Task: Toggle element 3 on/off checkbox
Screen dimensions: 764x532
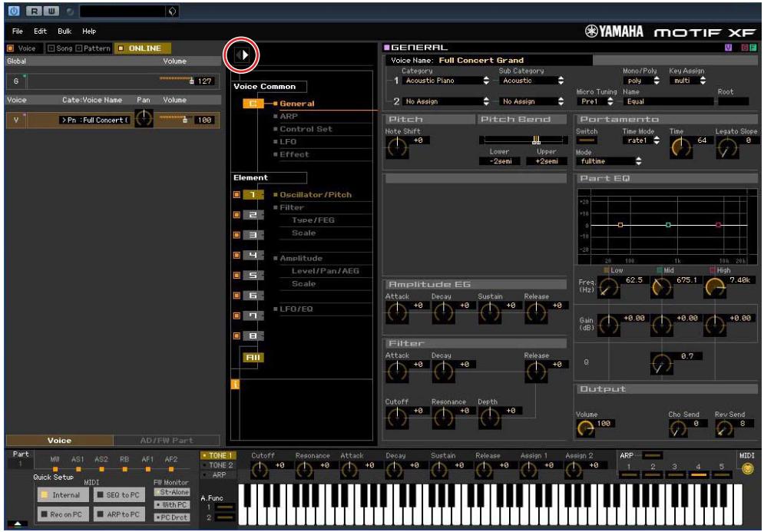Action: pos(236,235)
